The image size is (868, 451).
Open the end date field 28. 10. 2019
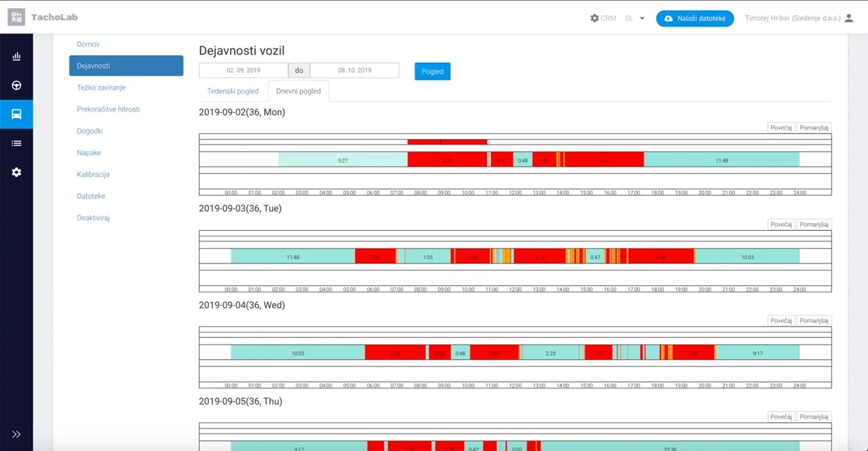click(x=354, y=70)
